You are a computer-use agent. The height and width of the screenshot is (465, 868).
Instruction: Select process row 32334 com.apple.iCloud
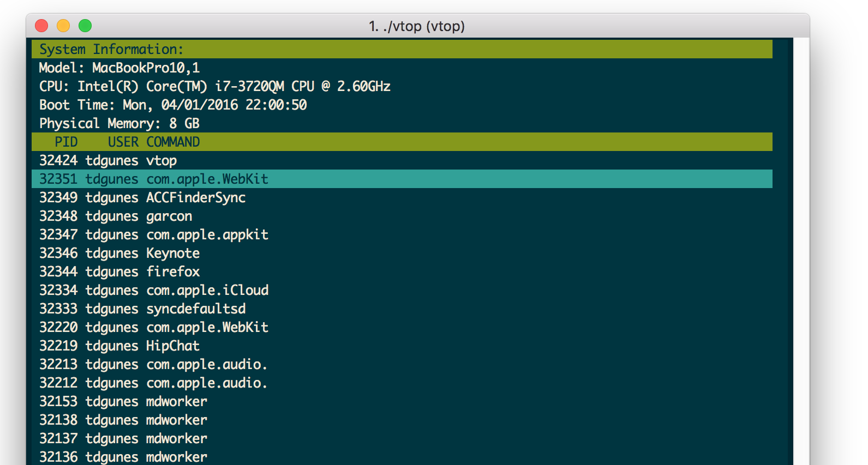[402, 290]
